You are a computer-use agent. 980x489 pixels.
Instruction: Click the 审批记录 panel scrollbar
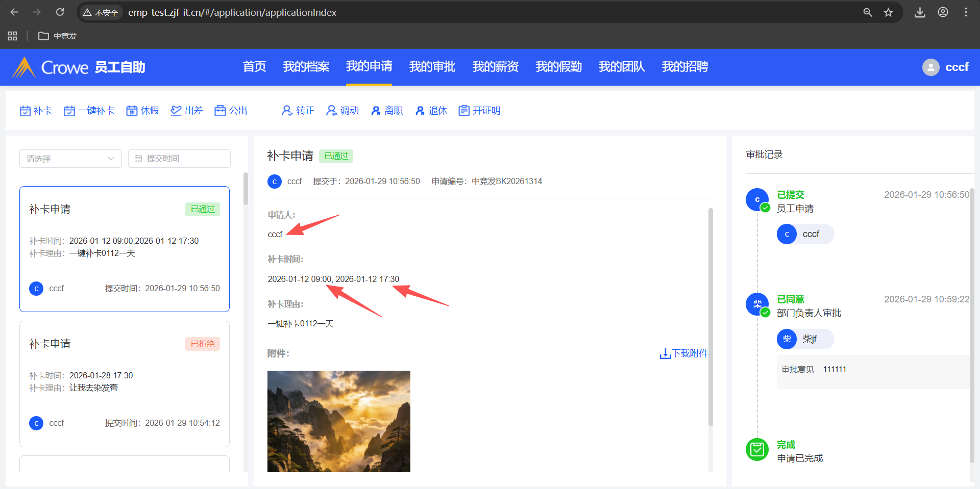coord(972,326)
